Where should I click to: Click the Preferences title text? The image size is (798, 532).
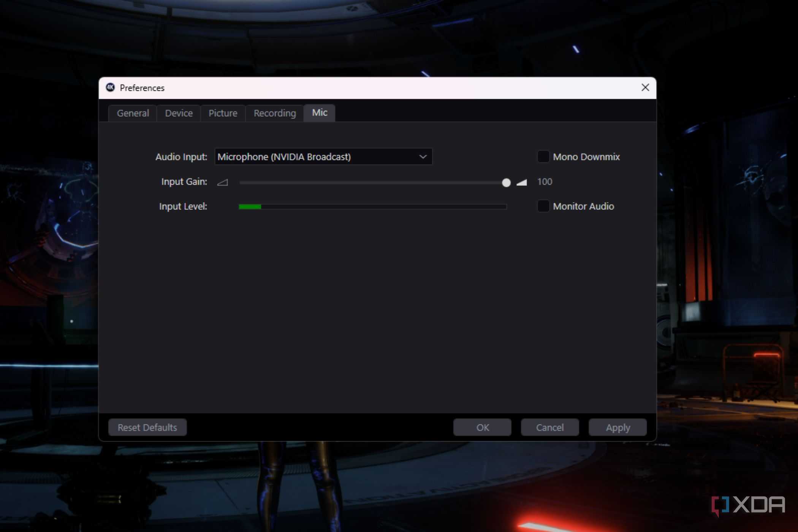tap(142, 88)
